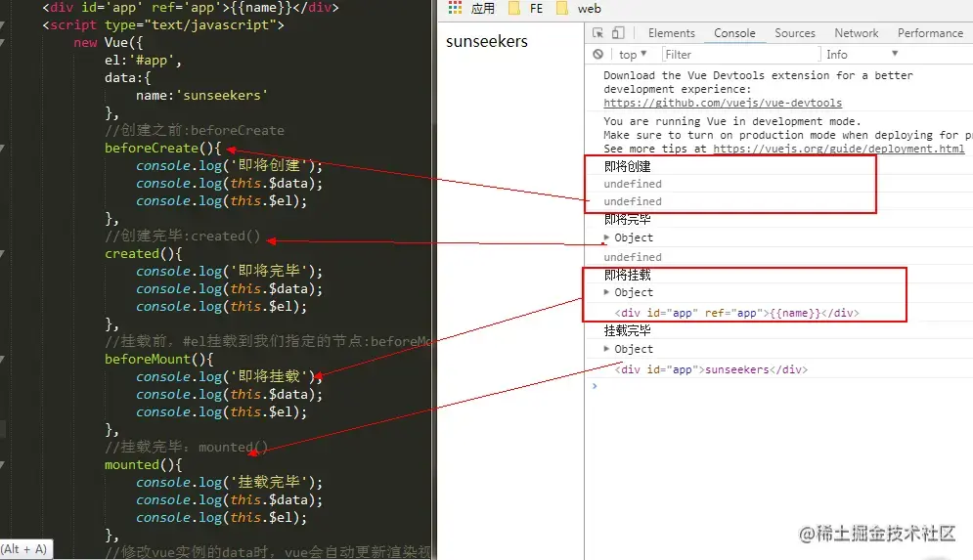973x560 pixels.
Task: Switch to the Performance tab
Action: pos(930,33)
